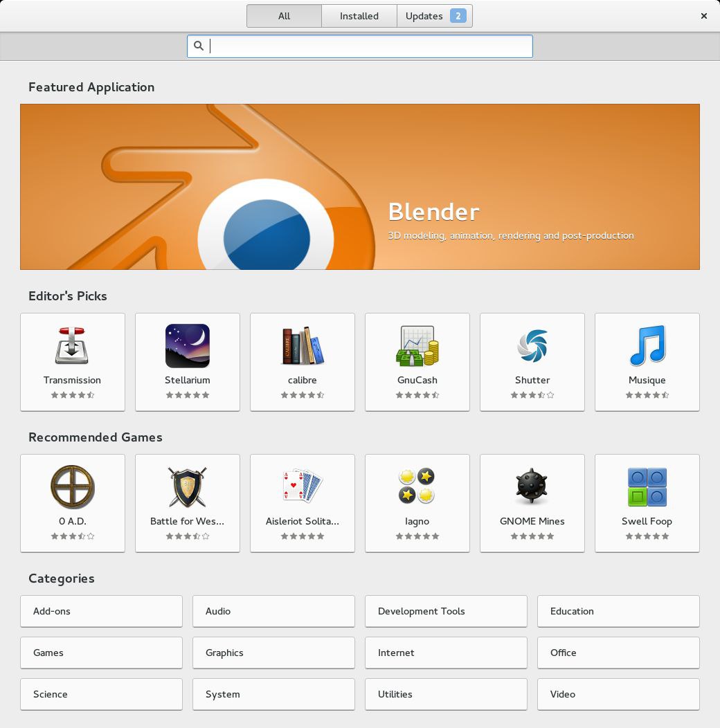Image resolution: width=720 pixels, height=728 pixels.
Task: Open the 0 A.D. game icon
Action: point(72,487)
